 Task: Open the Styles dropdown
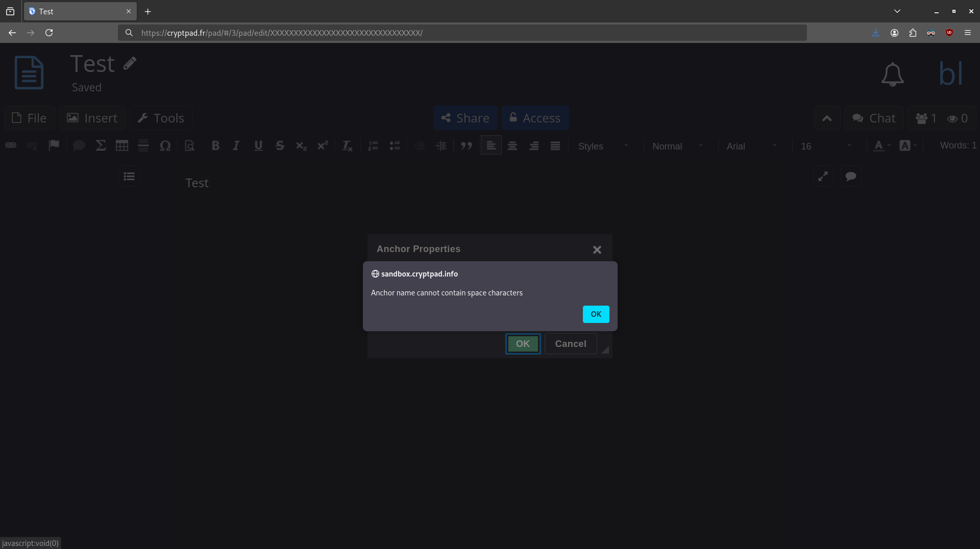603,146
